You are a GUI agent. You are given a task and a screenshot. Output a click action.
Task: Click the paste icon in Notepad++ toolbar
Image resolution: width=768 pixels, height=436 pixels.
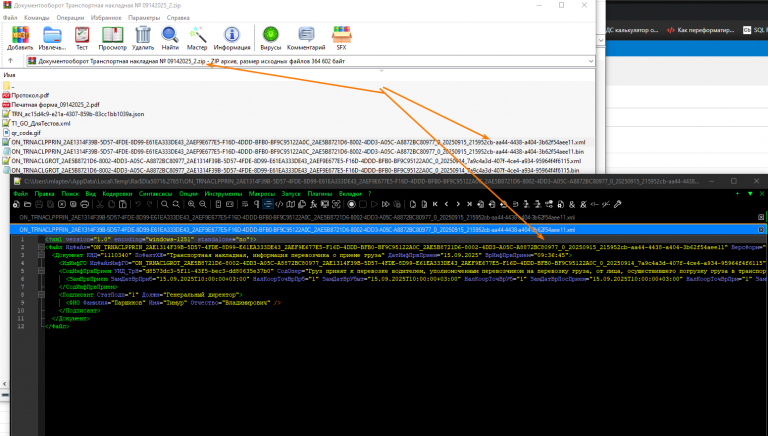coord(123,204)
